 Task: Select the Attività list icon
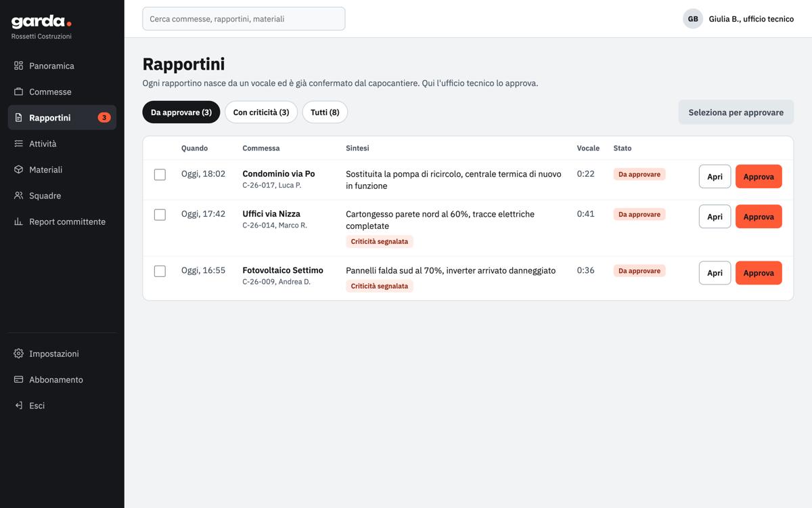[x=18, y=144]
